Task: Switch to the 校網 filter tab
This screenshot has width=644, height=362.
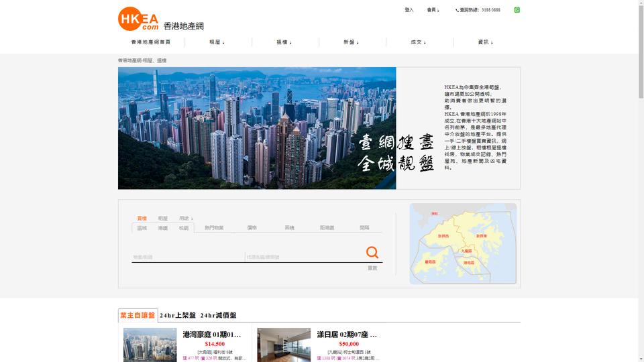Action: click(184, 228)
